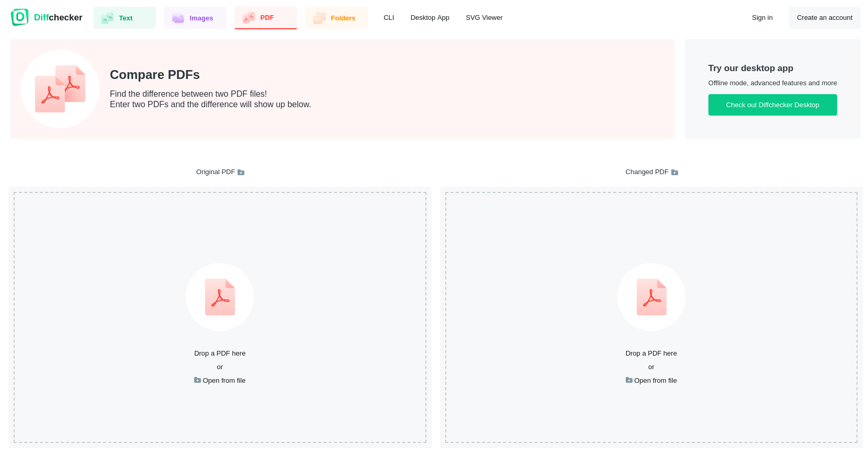868x456 pixels.
Task: Click the PDF icon in changed drop zone
Action: pyautogui.click(x=651, y=297)
